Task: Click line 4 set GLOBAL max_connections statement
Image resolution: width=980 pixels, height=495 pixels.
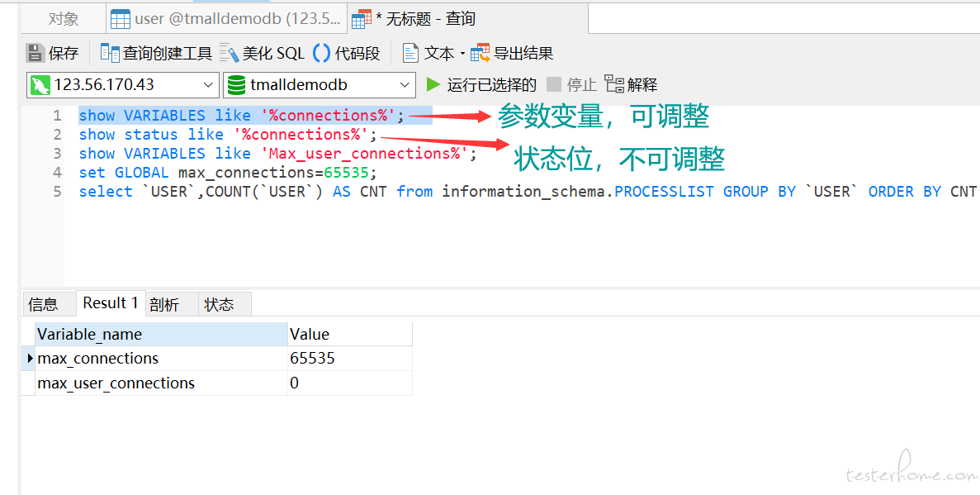Action: pyautogui.click(x=228, y=173)
